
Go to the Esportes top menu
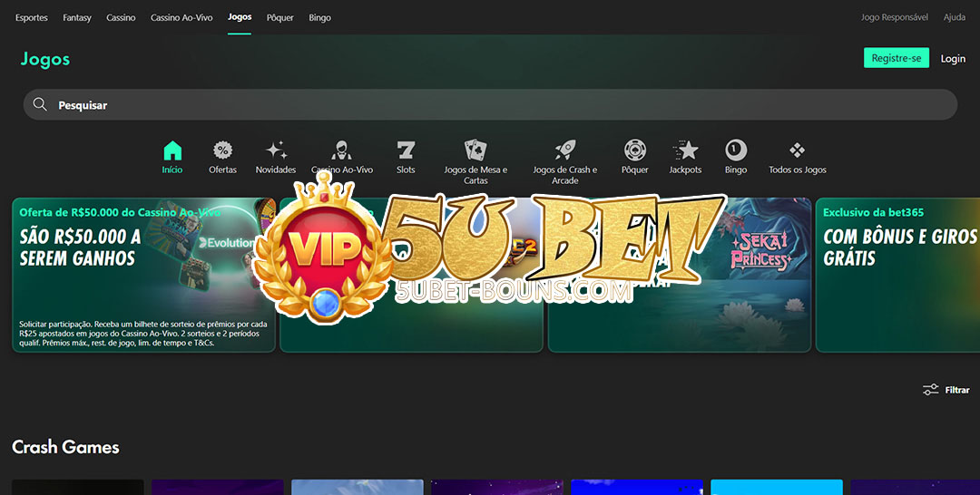[31, 17]
